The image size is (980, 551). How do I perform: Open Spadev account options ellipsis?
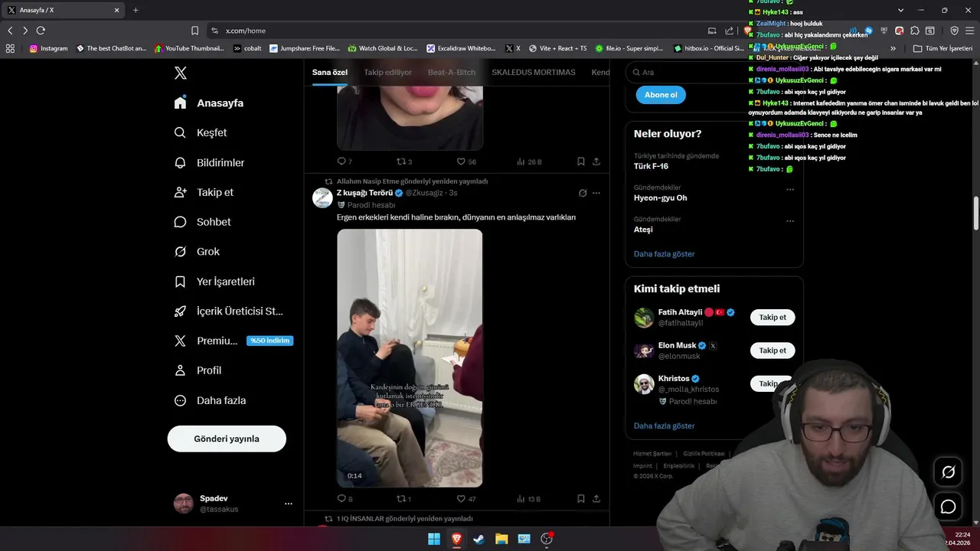(289, 504)
